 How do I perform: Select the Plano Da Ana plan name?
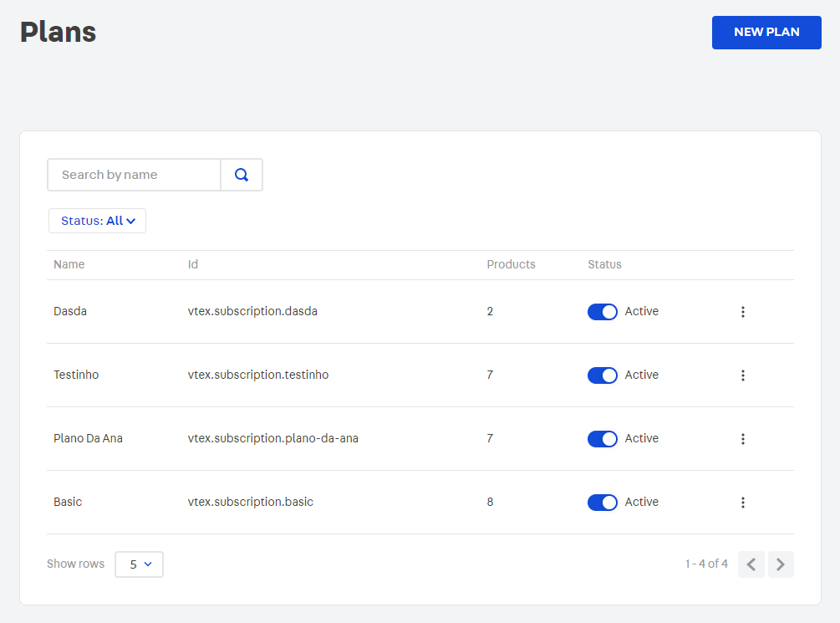88,438
